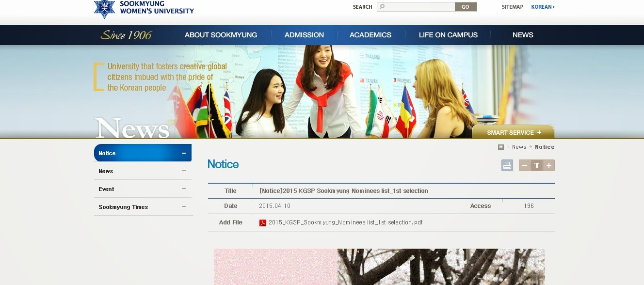The image size is (644, 285).
Task: Click the Sookmyung Women's University logo
Action: tap(144, 8)
